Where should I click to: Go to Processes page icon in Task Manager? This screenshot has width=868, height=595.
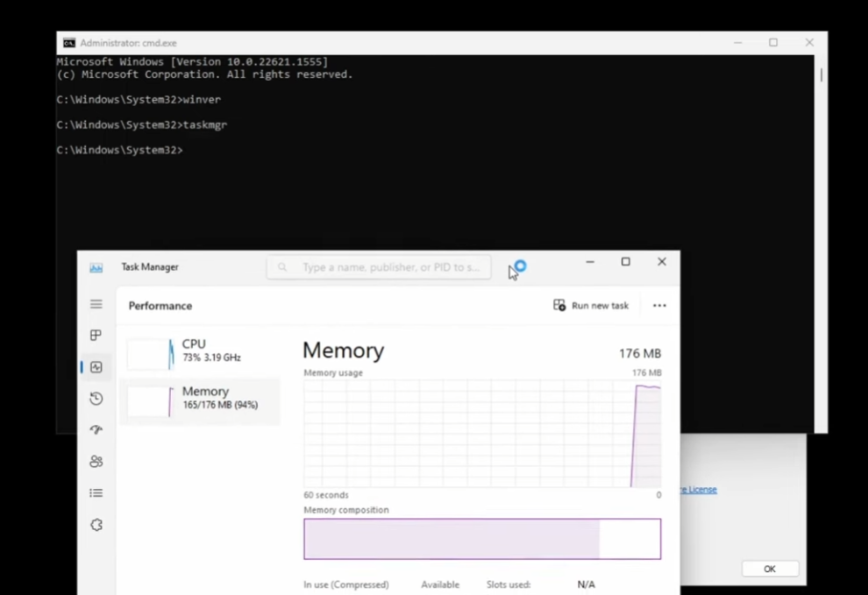[x=96, y=336]
